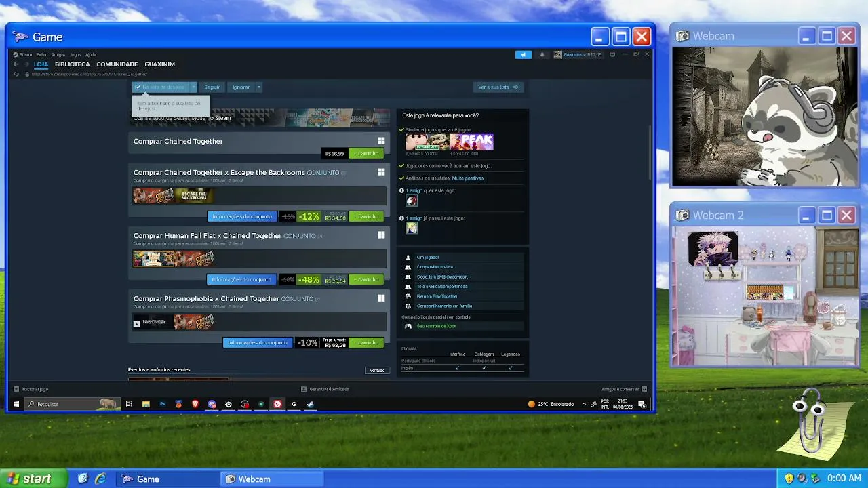
Task: Open GUAXINIM profile tab
Action: click(160, 64)
